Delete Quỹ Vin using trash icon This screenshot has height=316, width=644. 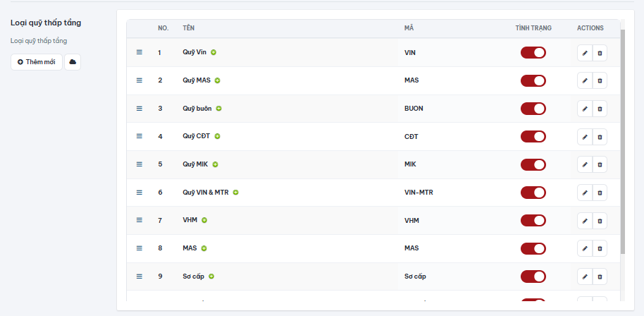[x=600, y=53]
